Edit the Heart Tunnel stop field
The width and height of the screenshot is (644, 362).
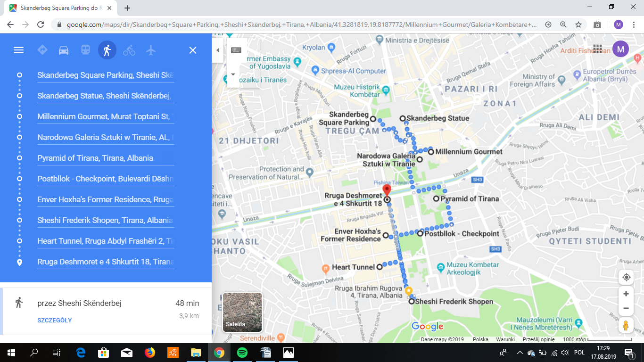tap(106, 241)
